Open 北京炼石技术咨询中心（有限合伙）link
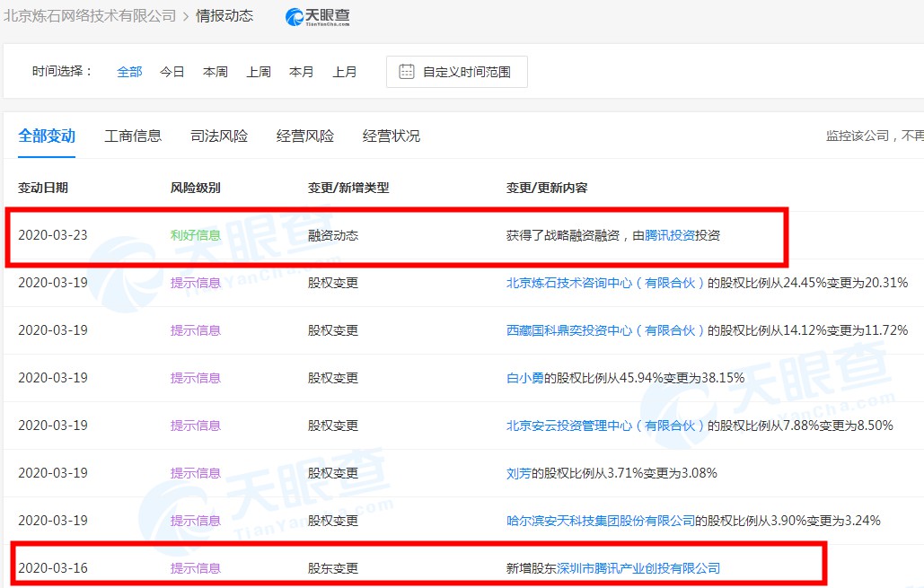 tap(605, 283)
